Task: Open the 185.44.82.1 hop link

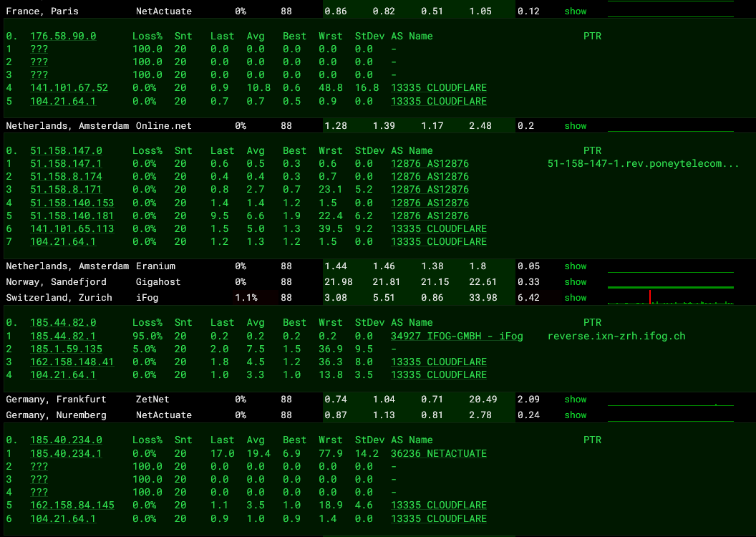Action: pos(63,336)
